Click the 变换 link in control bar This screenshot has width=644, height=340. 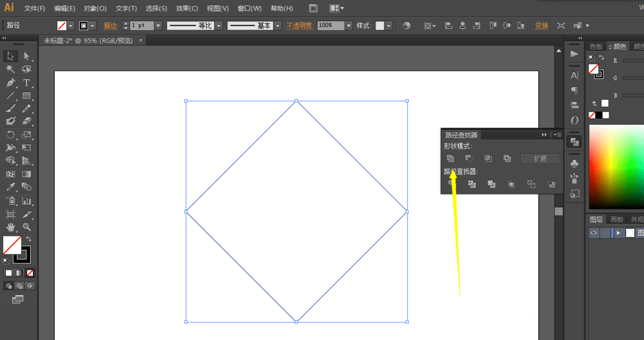(542, 26)
